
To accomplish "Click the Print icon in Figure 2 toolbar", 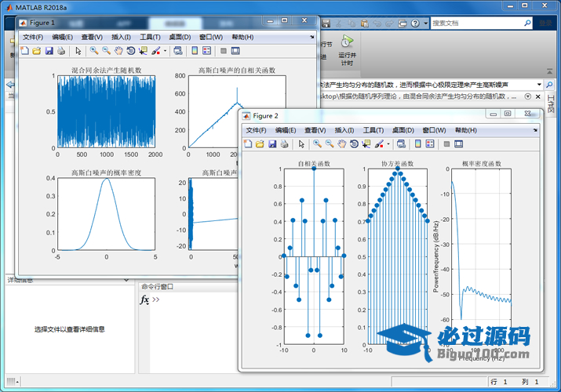I will click(x=285, y=144).
